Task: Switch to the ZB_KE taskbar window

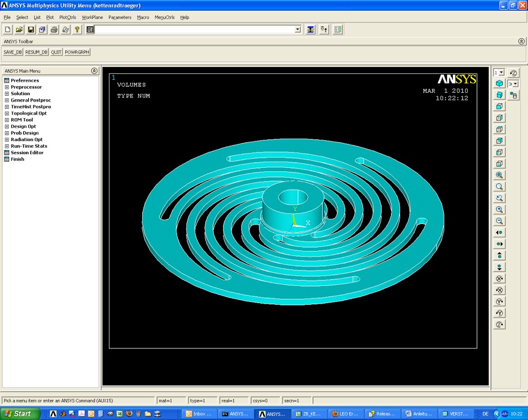Action: pos(308,414)
